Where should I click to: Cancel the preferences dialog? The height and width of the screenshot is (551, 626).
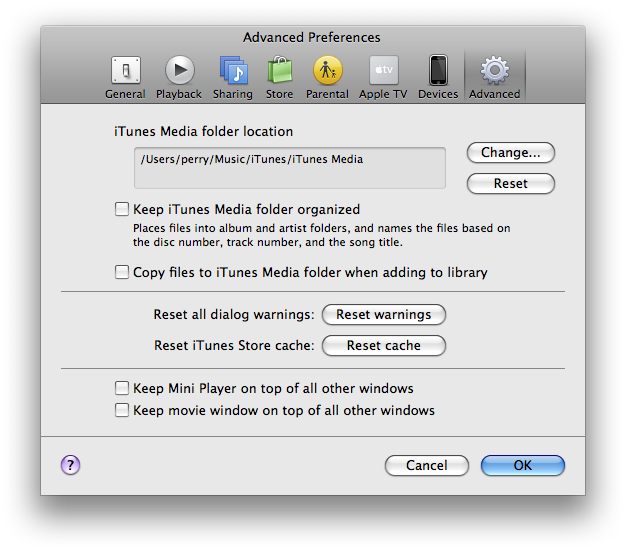click(427, 466)
